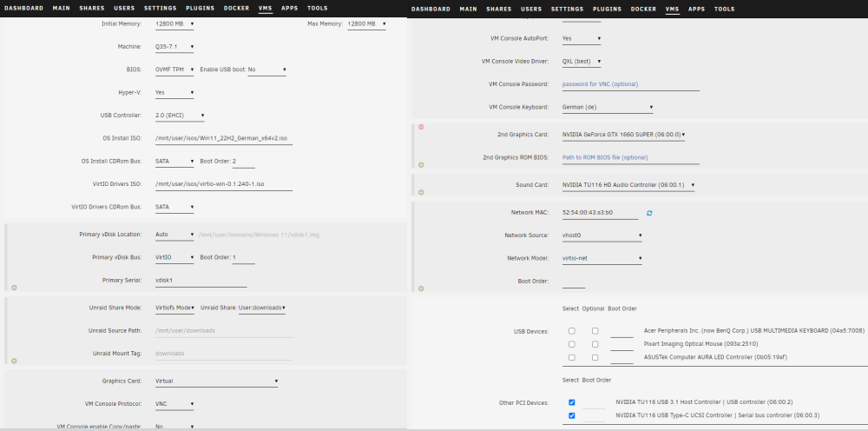Open the Network Source dropdown showing vhost0
868x431 pixels.
pyautogui.click(x=602, y=235)
